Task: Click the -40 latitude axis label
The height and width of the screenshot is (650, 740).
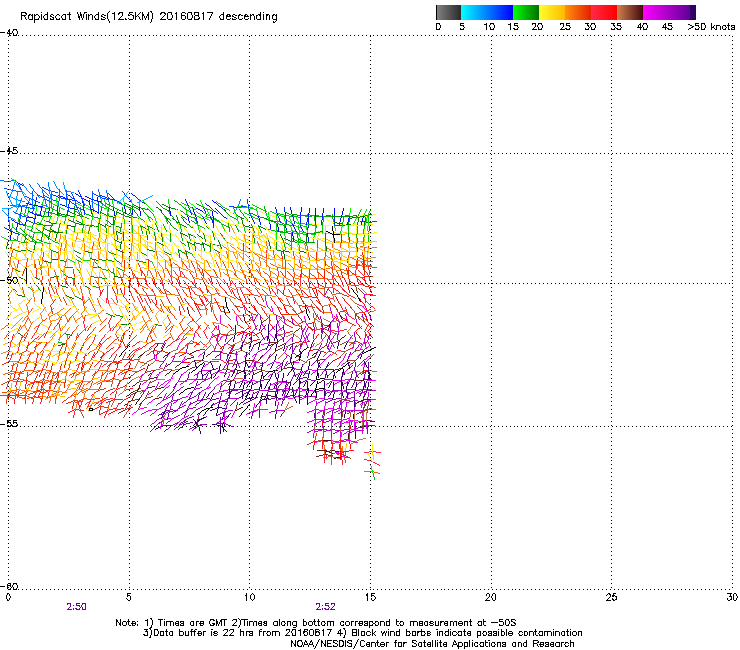Action: 9,33
